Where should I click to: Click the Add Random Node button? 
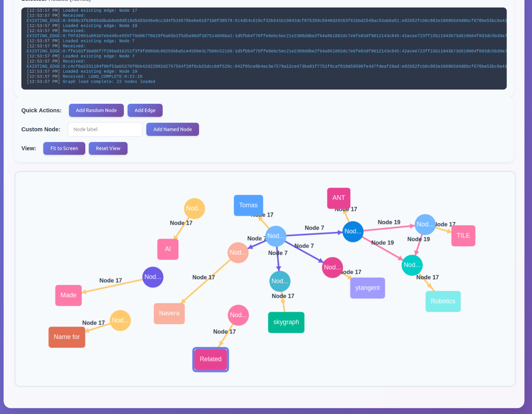96,111
